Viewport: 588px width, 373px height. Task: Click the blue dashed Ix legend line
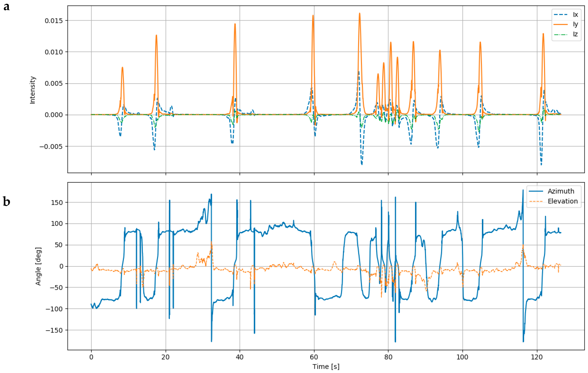click(x=560, y=15)
